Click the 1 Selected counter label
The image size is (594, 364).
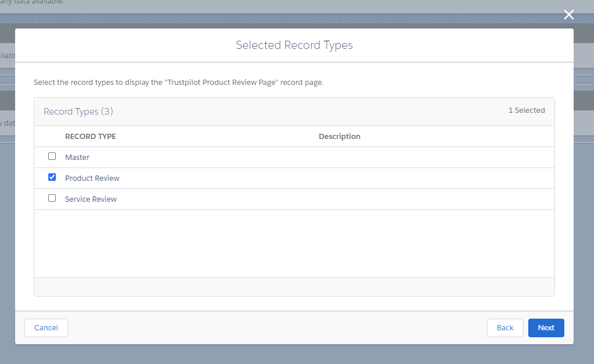[x=527, y=110]
